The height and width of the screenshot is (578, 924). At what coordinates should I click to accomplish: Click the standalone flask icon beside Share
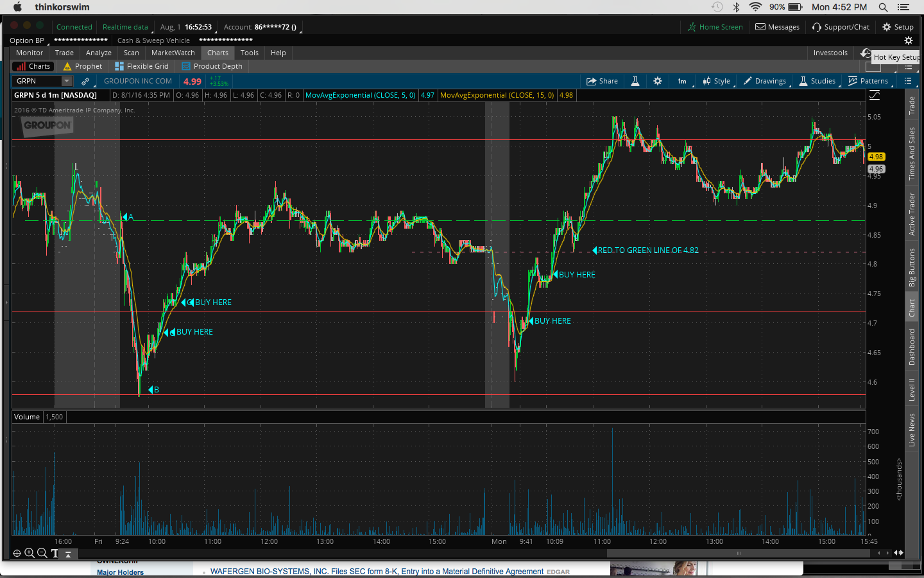coord(635,81)
